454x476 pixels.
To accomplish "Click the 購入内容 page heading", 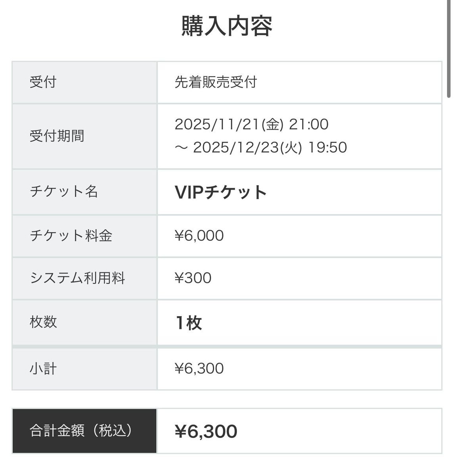I will tap(227, 26).
